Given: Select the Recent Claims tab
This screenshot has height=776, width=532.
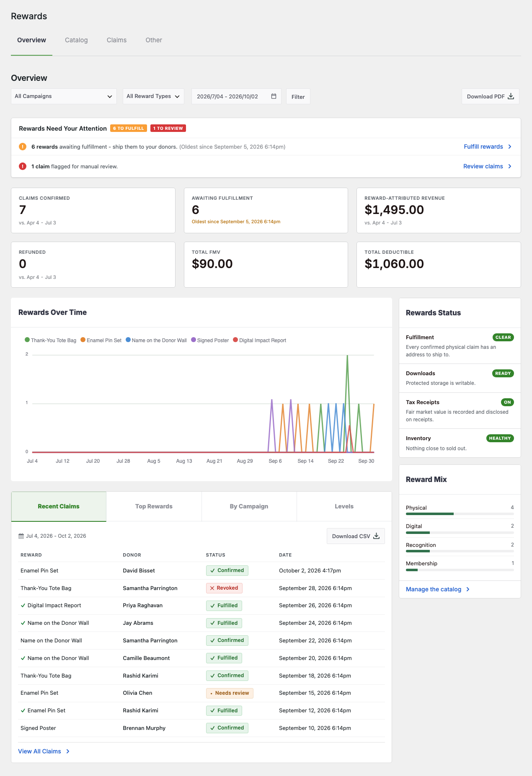Looking at the screenshot, I should coord(59,506).
